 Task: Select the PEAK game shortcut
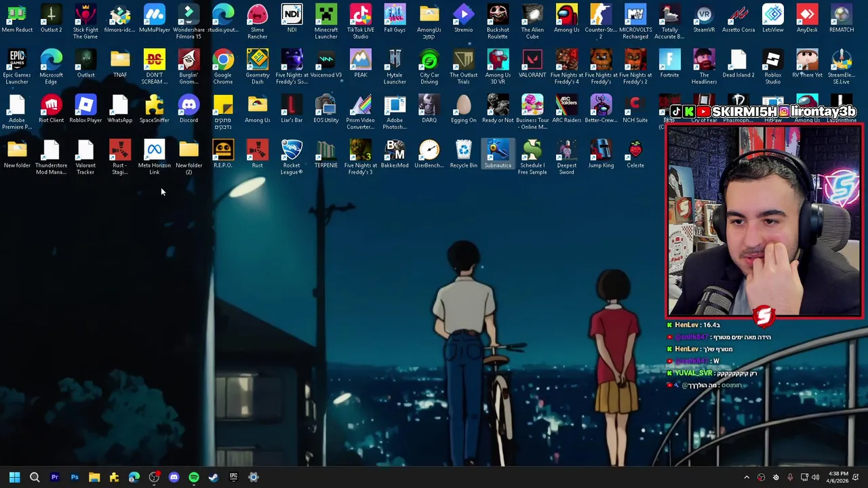[x=360, y=64]
